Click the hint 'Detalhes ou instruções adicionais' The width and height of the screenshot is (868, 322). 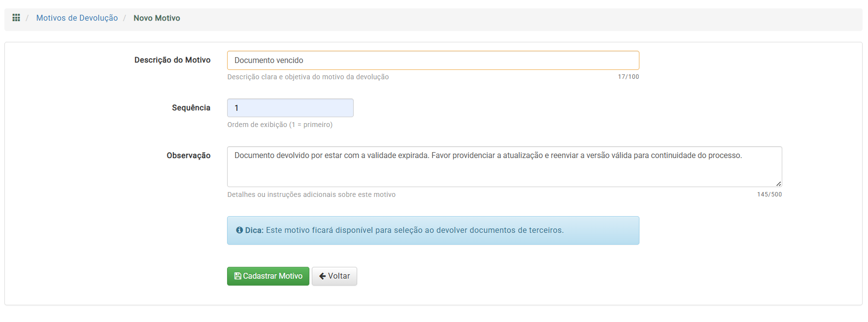pos(311,194)
